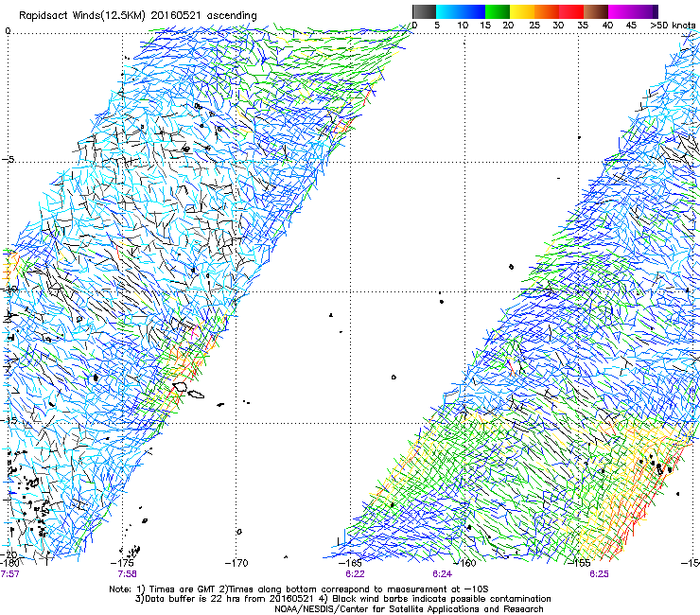
Task: Click the '-175' longitude axis label
Action: (123, 563)
